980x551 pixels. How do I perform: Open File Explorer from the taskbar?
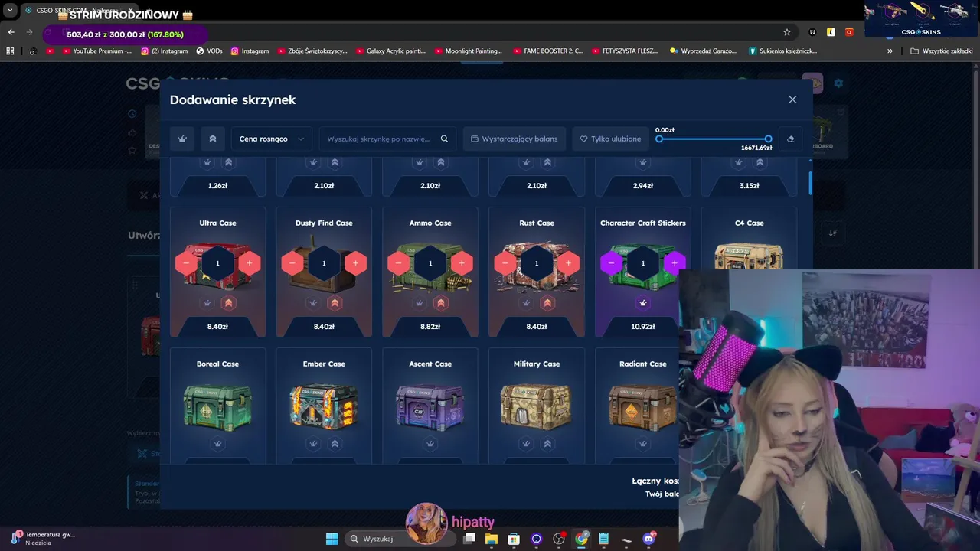pyautogui.click(x=491, y=539)
